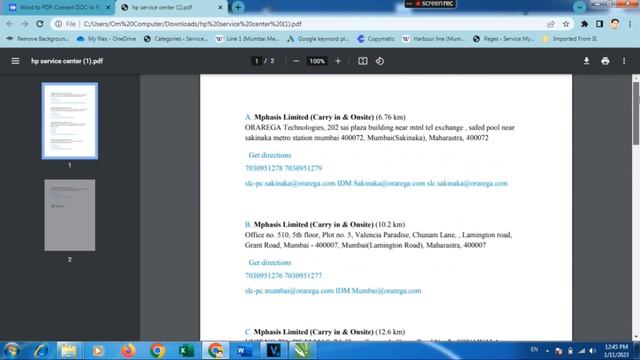Click the EN language indicator in the tray
This screenshot has width=640, height=360.
pyautogui.click(x=534, y=350)
